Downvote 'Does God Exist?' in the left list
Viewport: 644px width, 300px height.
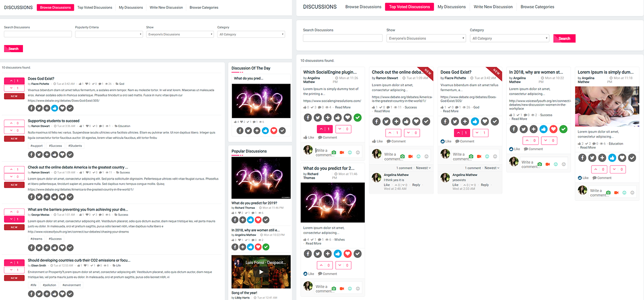coord(14,88)
